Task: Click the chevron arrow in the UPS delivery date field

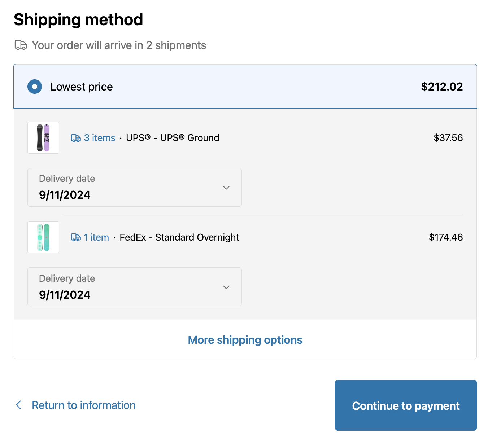Action: tap(226, 188)
